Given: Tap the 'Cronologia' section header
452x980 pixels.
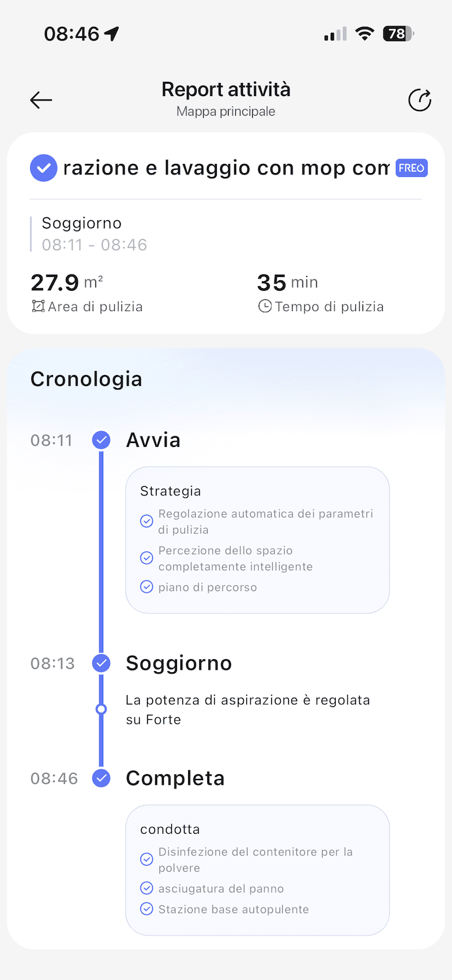Looking at the screenshot, I should click(x=86, y=379).
